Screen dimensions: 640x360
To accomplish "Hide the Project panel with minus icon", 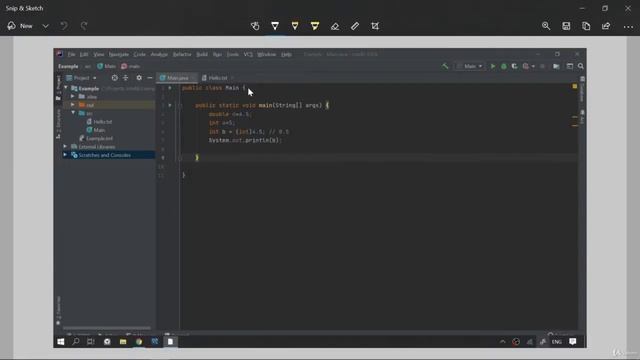I will (x=150, y=78).
